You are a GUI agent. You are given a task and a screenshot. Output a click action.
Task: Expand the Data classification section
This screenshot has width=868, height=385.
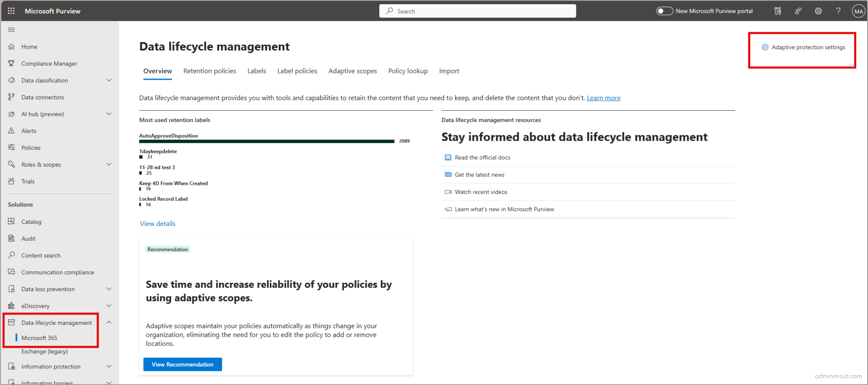(109, 80)
